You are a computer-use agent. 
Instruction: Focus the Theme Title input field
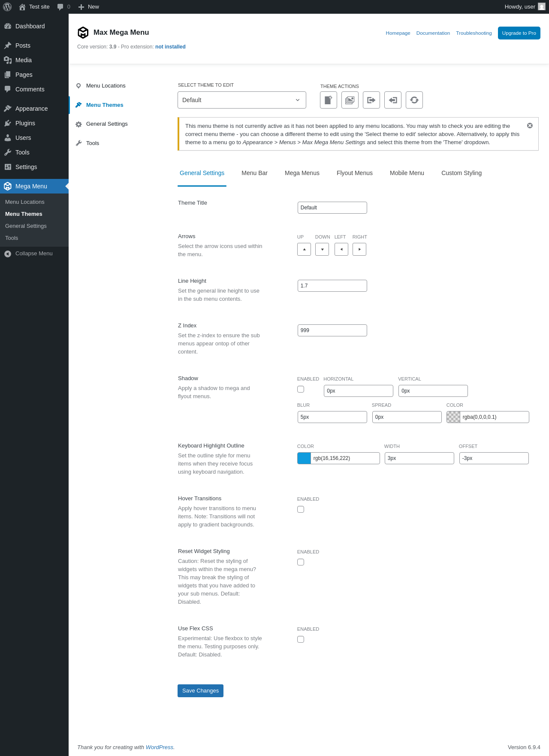pyautogui.click(x=332, y=208)
